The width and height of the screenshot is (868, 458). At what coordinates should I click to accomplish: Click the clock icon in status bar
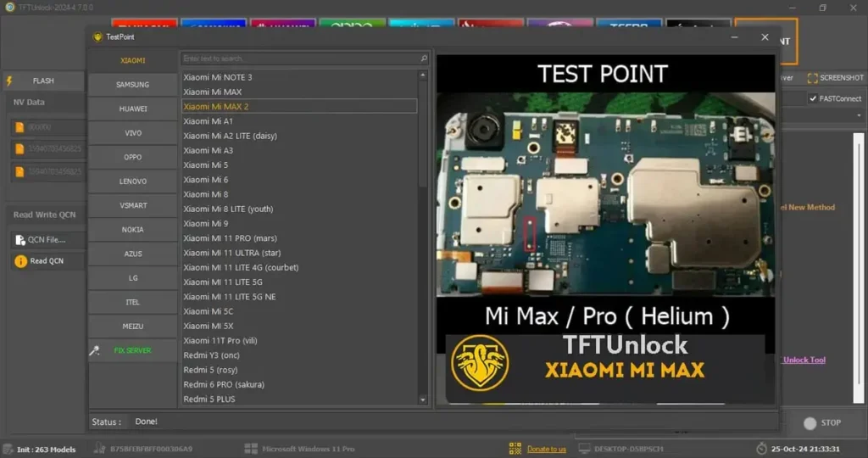(x=762, y=449)
